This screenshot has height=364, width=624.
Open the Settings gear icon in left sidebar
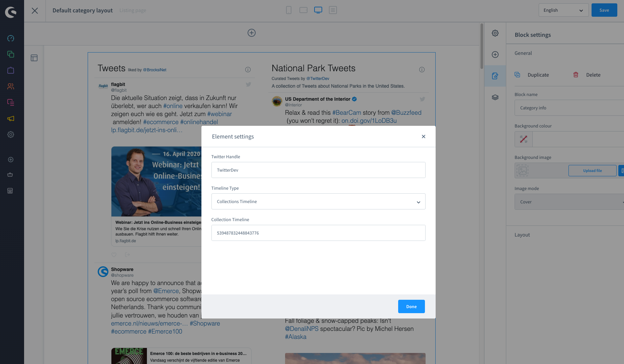point(11,134)
